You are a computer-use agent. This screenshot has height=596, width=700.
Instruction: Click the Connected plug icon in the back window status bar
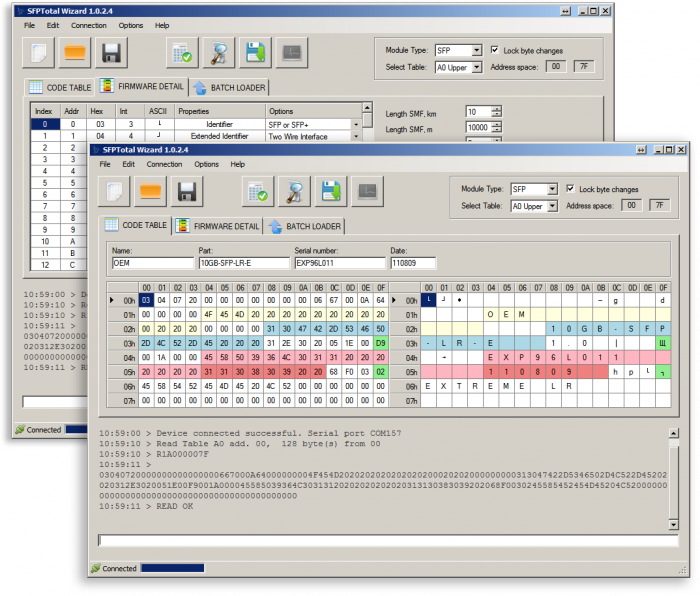click(x=20, y=429)
